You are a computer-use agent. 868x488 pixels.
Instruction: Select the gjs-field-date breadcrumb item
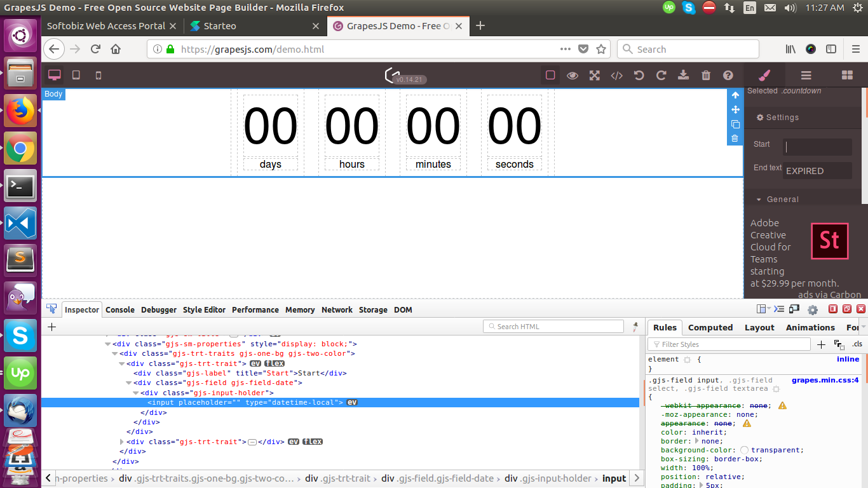pyautogui.click(x=438, y=478)
